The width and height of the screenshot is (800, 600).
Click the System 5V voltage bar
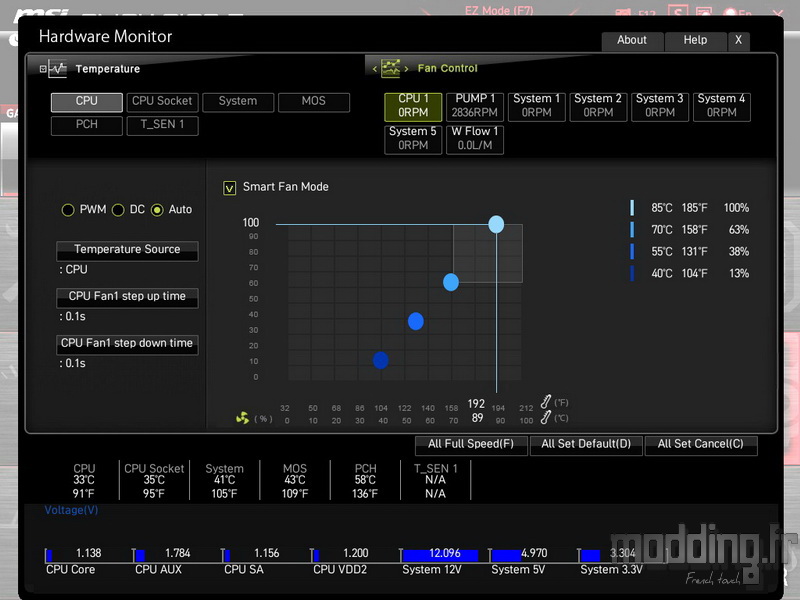click(506, 555)
